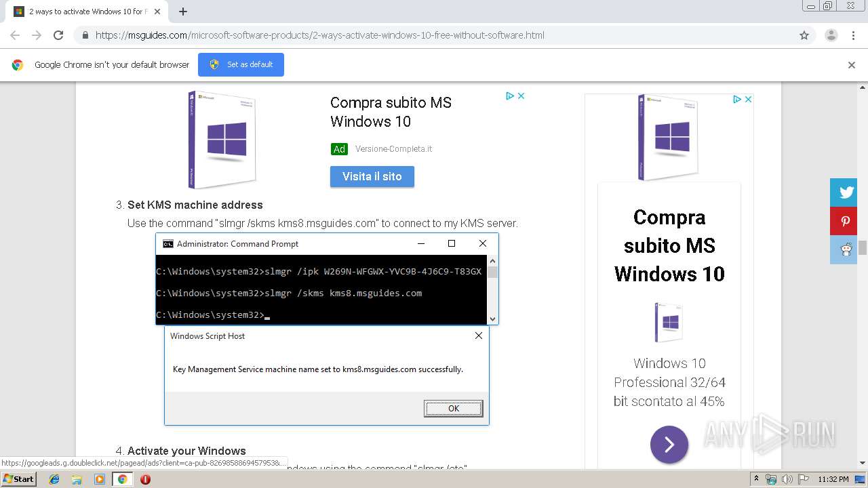Click the AdChoices icon on sidebar ad
Viewport: 868px width, 488px height.
(737, 99)
